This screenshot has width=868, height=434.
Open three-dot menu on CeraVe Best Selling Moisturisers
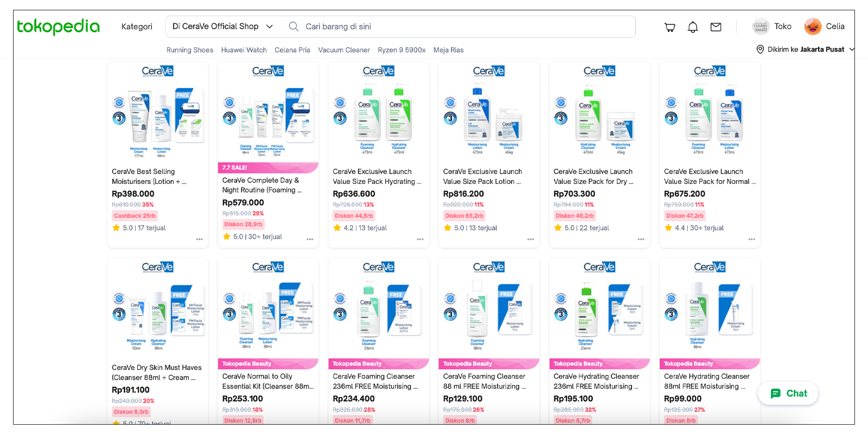(x=200, y=239)
